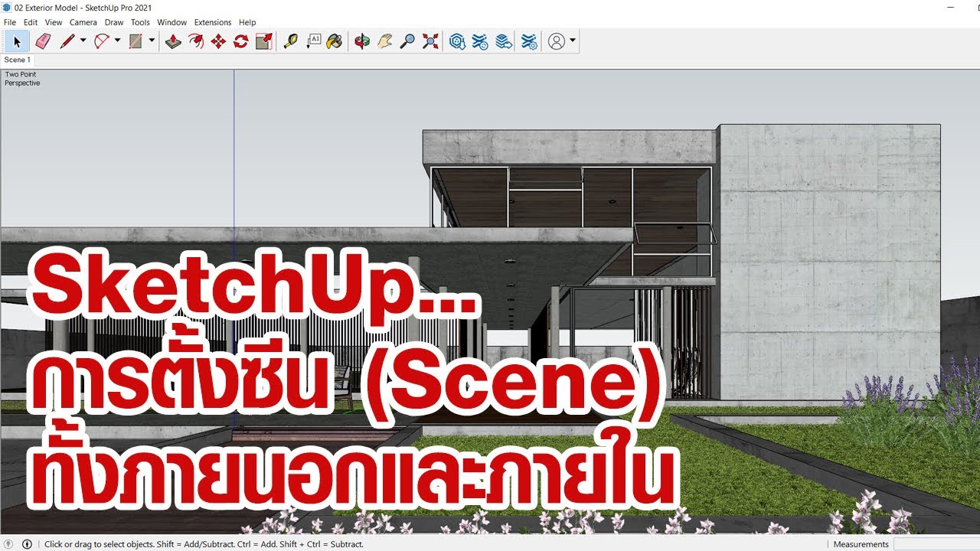
Task: Select the Eraser tool
Action: pos(43,41)
